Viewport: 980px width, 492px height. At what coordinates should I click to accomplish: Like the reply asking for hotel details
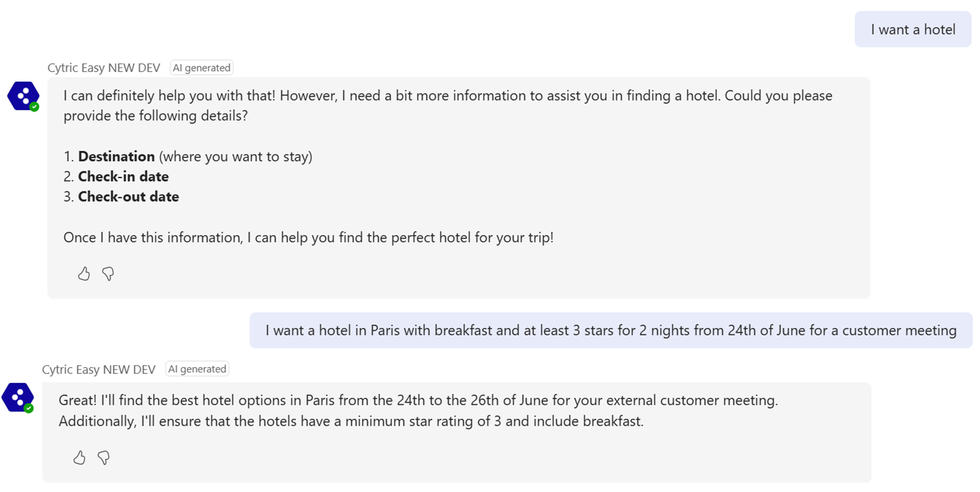click(84, 274)
